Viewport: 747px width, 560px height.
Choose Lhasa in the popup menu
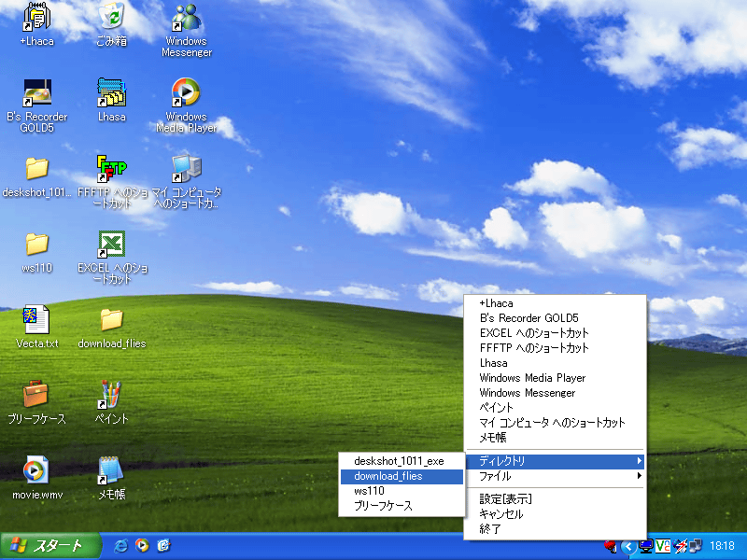pos(555,362)
